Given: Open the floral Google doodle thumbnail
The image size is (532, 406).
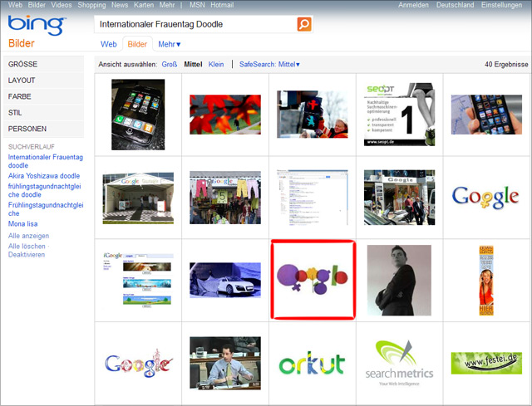Looking at the screenshot, I should 139,364.
